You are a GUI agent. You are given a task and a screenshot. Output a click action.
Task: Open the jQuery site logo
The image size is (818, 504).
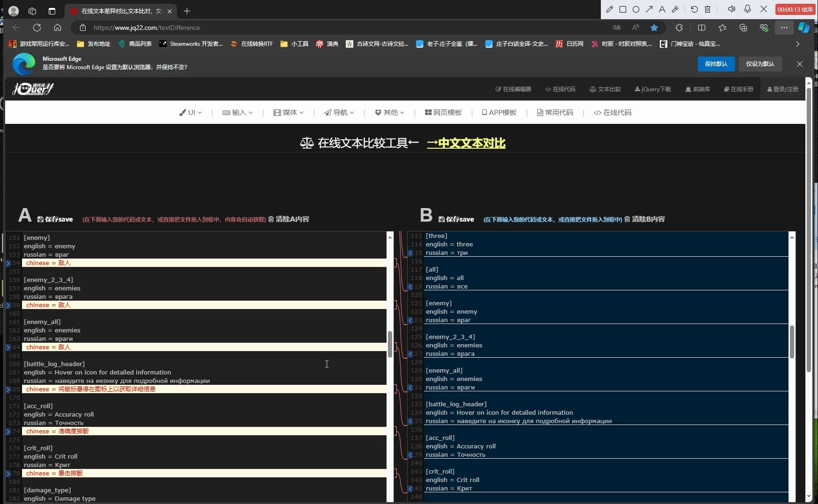33,89
